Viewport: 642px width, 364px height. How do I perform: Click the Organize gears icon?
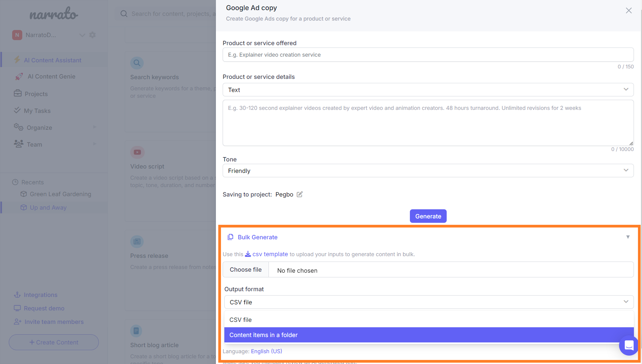[x=19, y=127]
